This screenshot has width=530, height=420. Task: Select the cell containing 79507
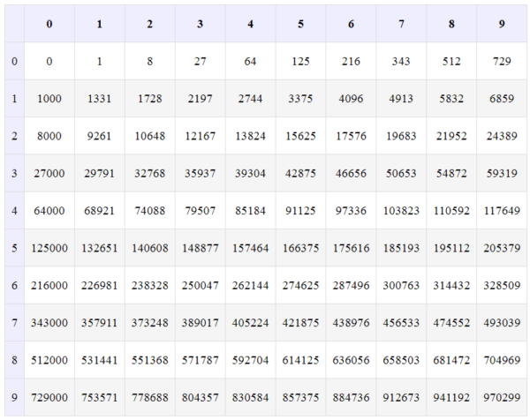200,211
